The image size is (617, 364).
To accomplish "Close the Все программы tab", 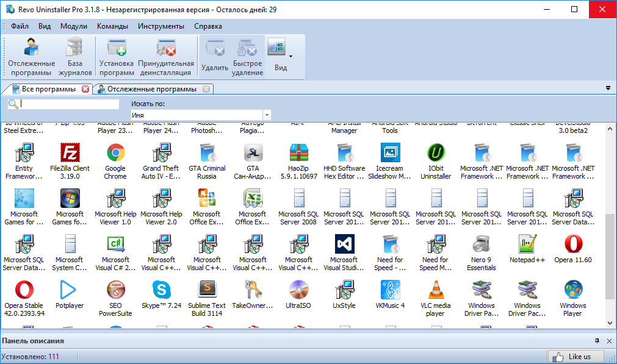I will tap(85, 89).
